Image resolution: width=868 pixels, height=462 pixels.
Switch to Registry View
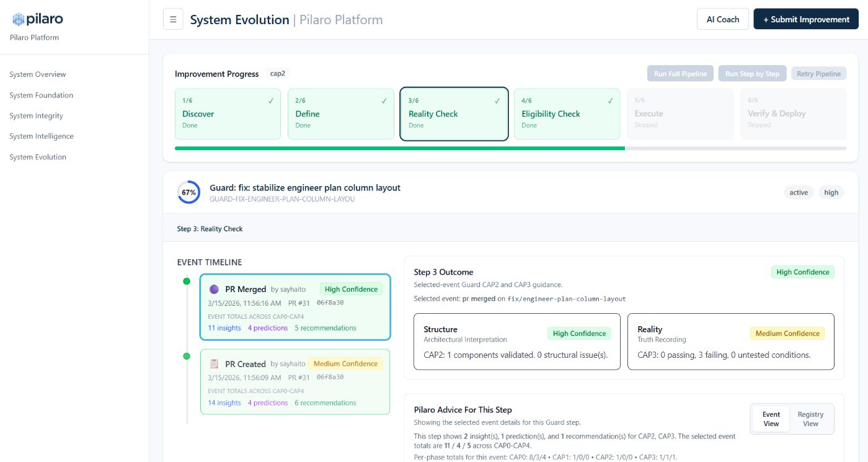coord(810,419)
